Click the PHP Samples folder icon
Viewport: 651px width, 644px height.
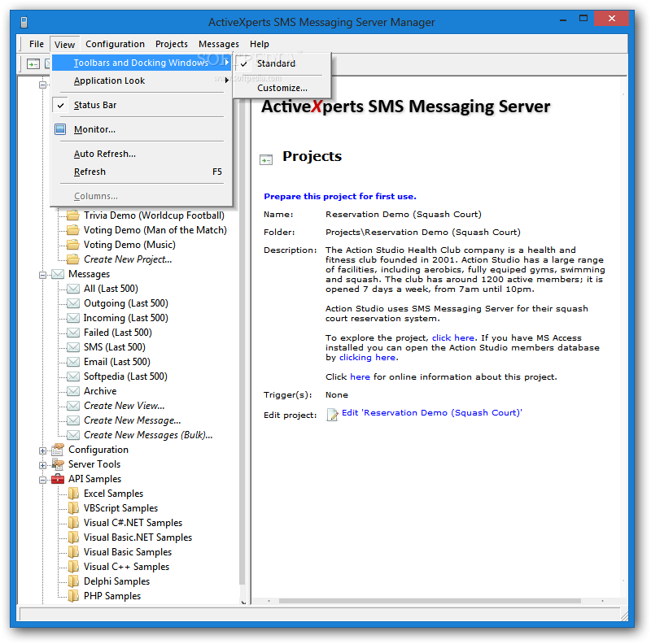click(x=73, y=596)
